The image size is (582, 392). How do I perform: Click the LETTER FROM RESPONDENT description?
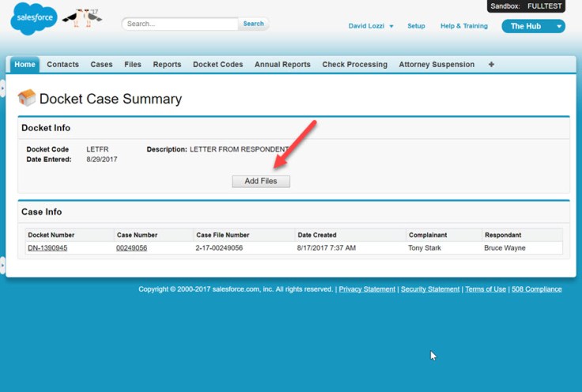(240, 149)
